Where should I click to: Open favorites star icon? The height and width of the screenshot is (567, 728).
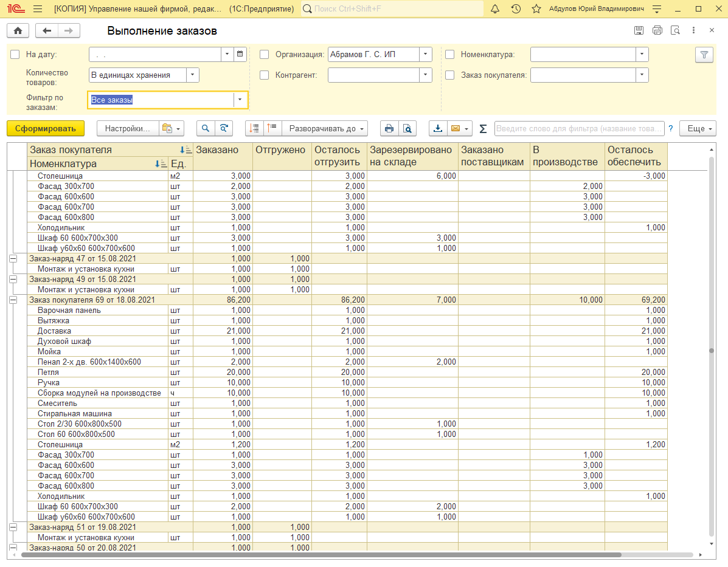(536, 9)
